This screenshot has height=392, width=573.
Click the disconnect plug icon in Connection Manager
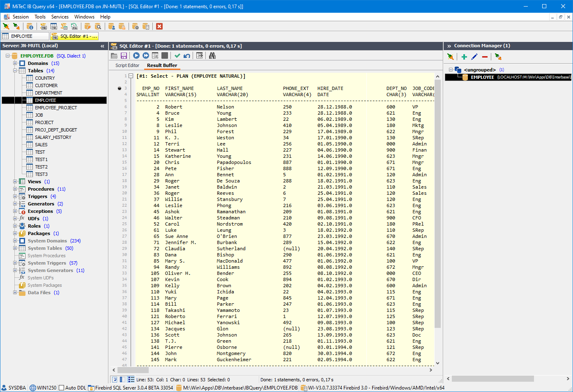[x=498, y=57]
